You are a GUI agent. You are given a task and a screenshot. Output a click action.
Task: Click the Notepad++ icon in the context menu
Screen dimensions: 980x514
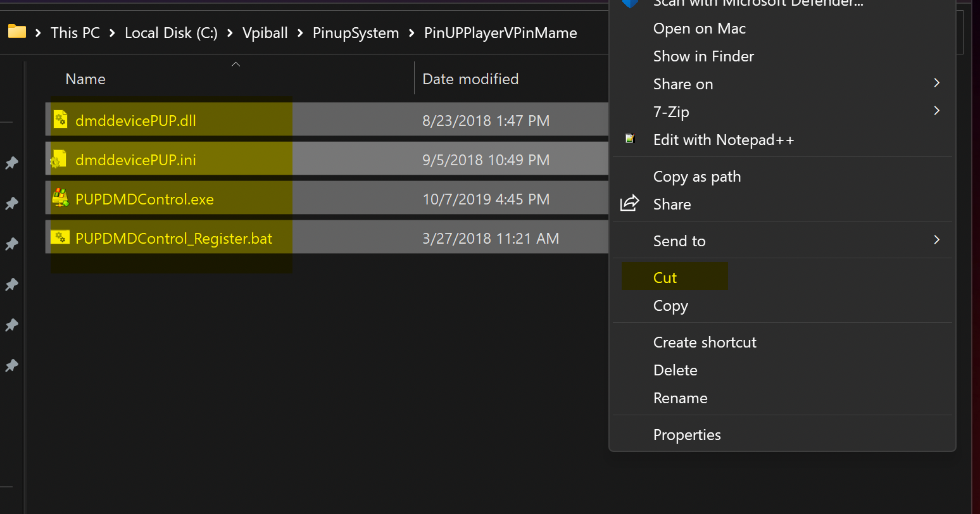point(629,138)
